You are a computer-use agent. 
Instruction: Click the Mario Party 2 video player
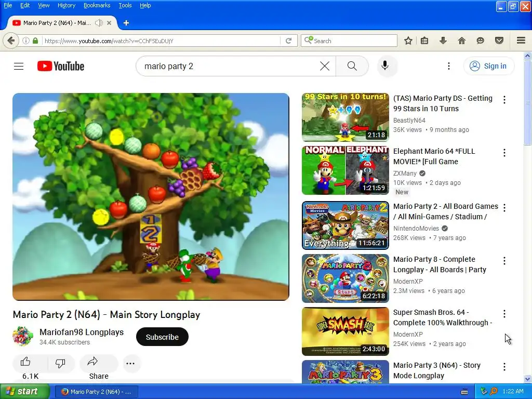151,197
